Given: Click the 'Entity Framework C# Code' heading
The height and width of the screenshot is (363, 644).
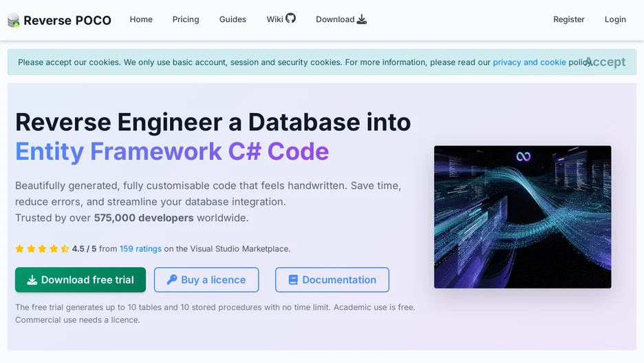Looking at the screenshot, I should pos(172,152).
